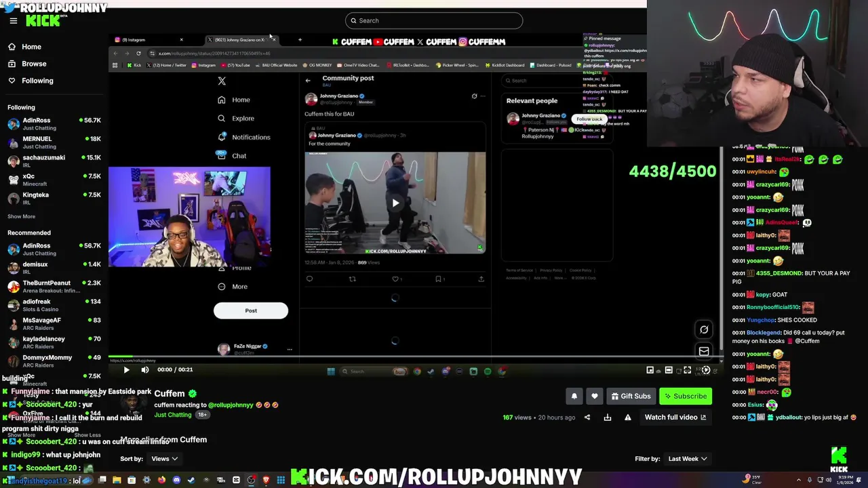Toggle mini-player mode in clip player

tap(650, 370)
